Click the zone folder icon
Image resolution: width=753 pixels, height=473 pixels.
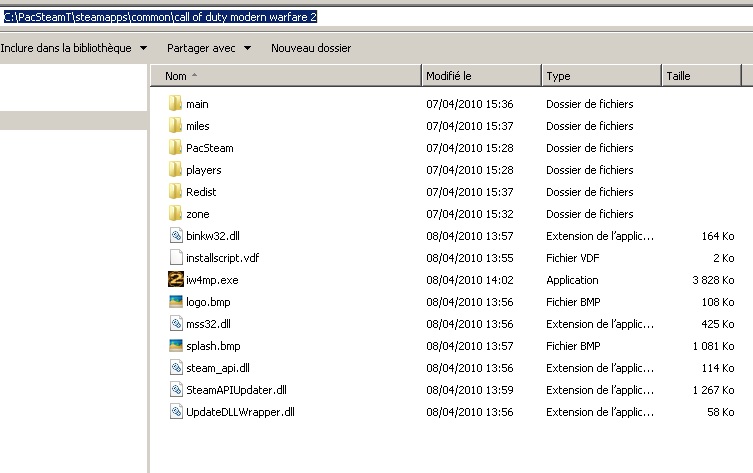(x=175, y=214)
